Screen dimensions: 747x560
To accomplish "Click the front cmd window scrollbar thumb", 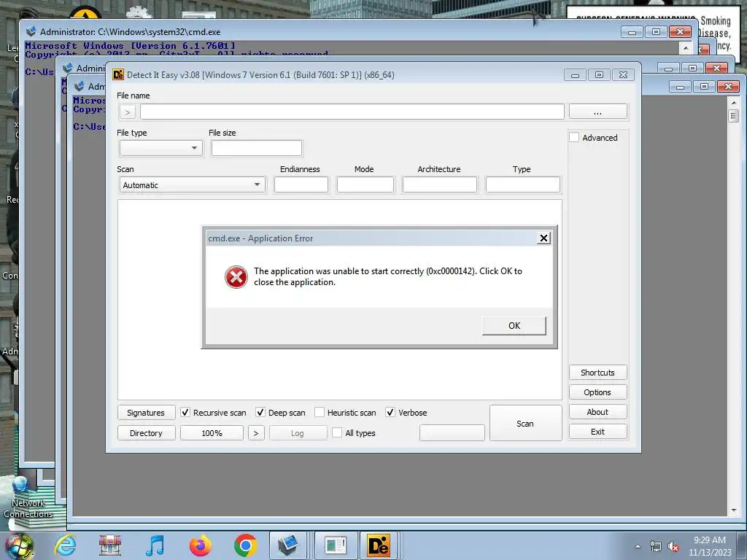I will pyautogui.click(x=734, y=116).
